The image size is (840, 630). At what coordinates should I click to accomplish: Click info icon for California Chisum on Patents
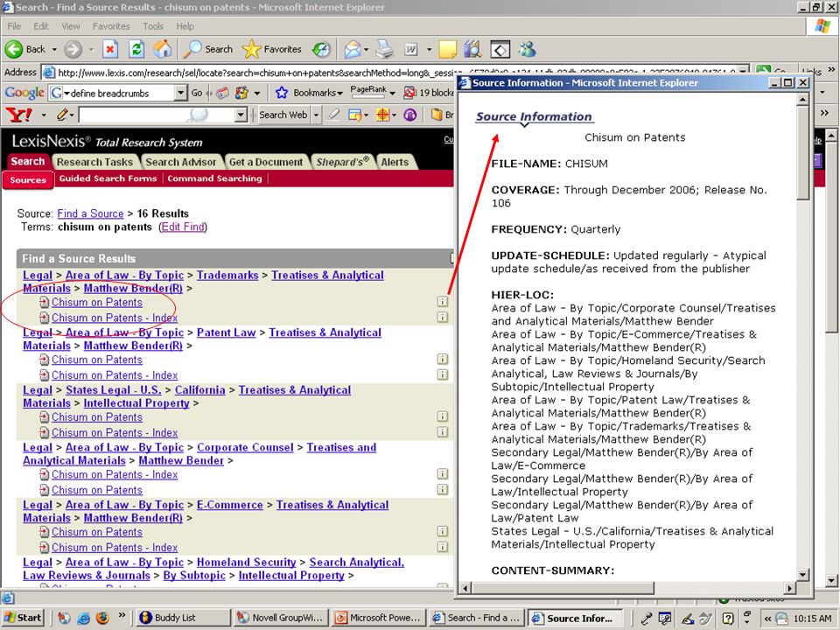[x=443, y=416]
